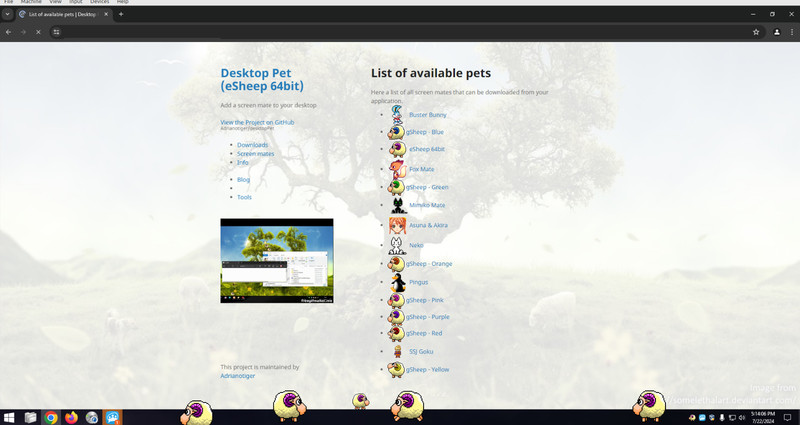The height and width of the screenshot is (425, 800).
Task: Open the gSheep - Purple link
Action: click(x=428, y=317)
